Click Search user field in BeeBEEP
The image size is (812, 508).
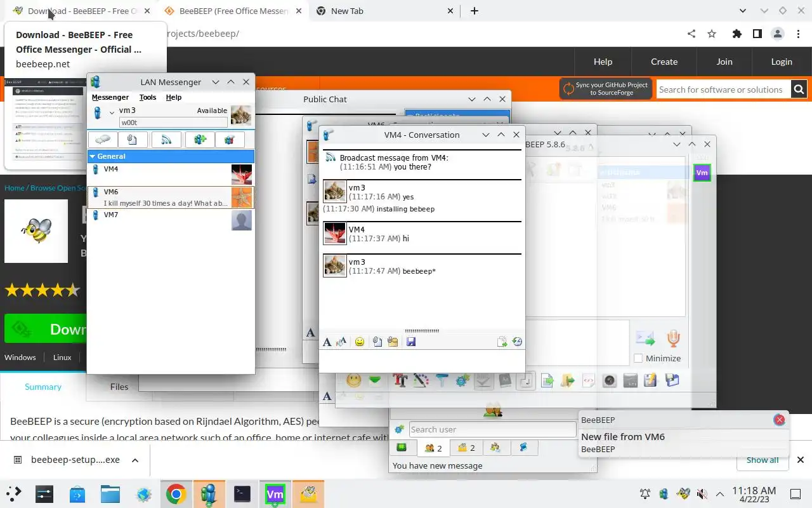click(x=492, y=430)
